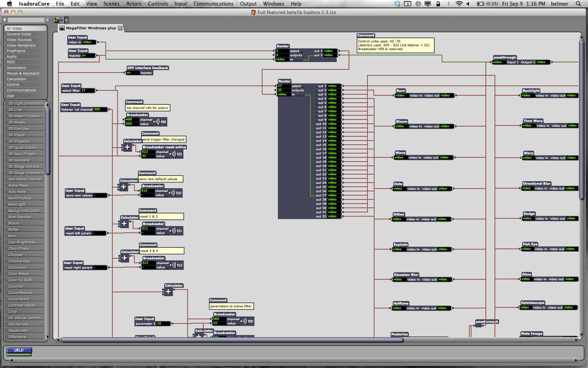Click the select filter value 27
Screen dimensions: 588x368
click(87, 90)
